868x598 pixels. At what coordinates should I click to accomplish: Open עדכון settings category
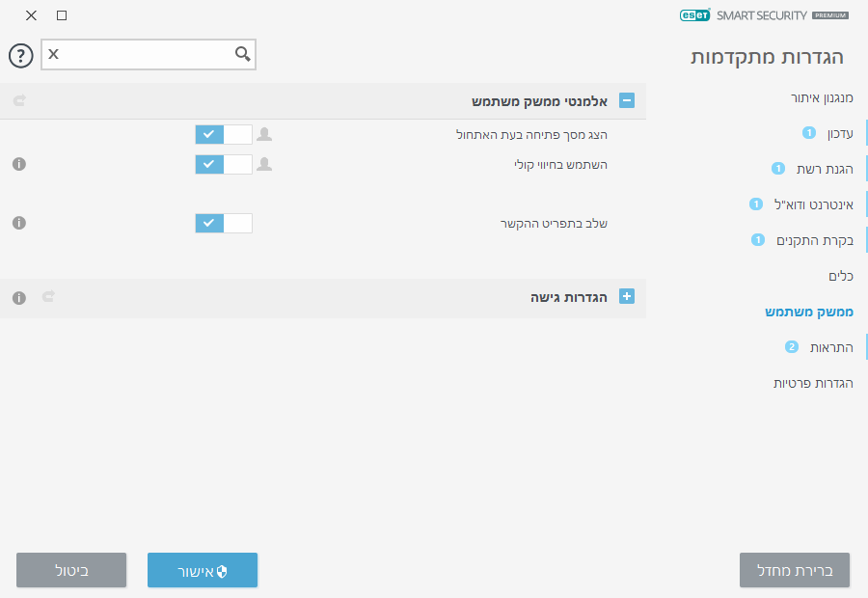pyautogui.click(x=840, y=133)
